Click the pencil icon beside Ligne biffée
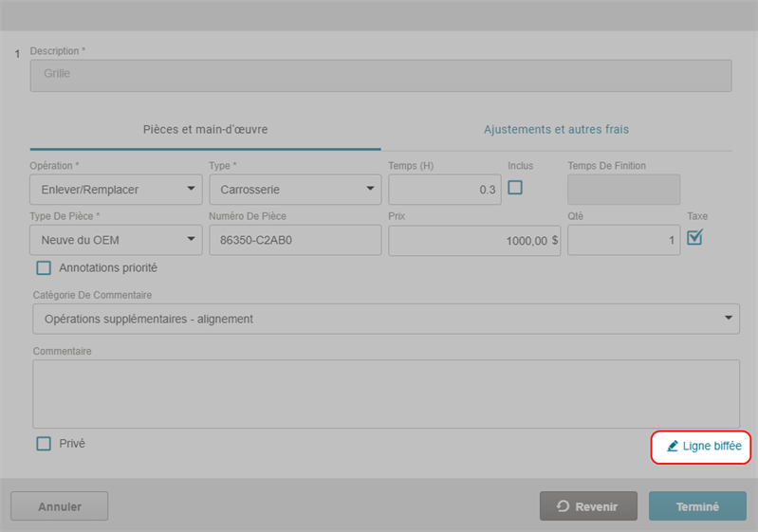This screenshot has width=758, height=532. tap(673, 446)
